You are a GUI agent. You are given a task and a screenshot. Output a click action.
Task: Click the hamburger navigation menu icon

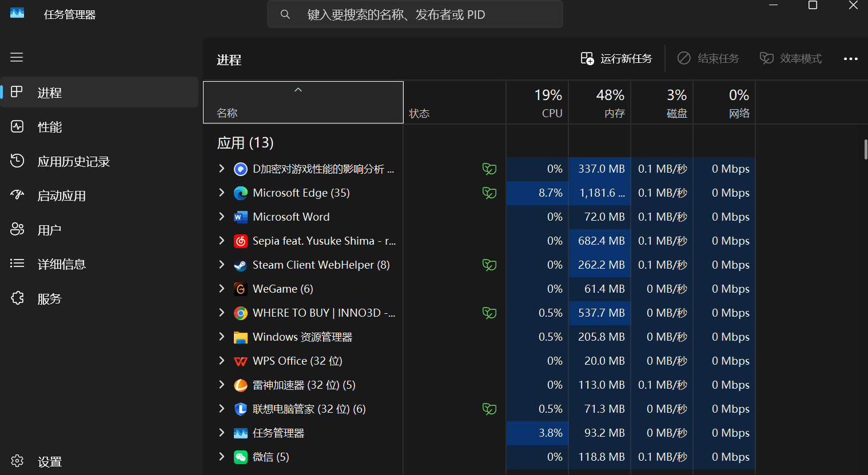coord(17,57)
